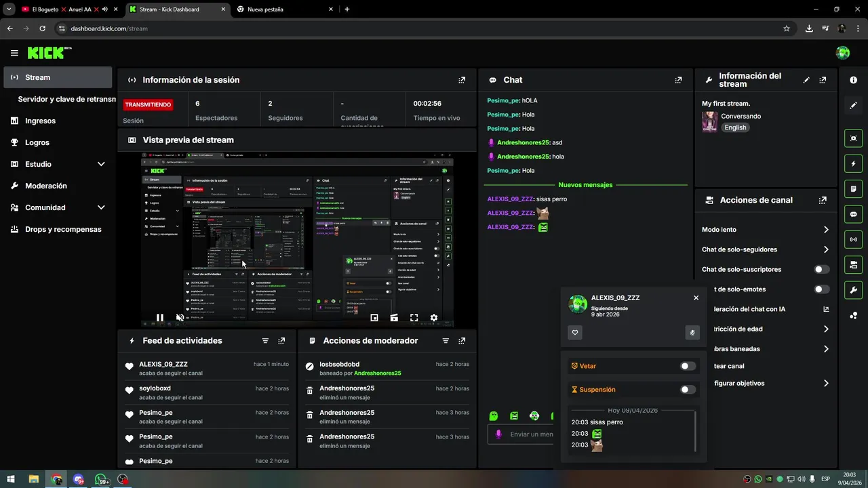Open the filter for Acciones de moderador
Image resolution: width=868 pixels, height=488 pixels.
click(446, 341)
